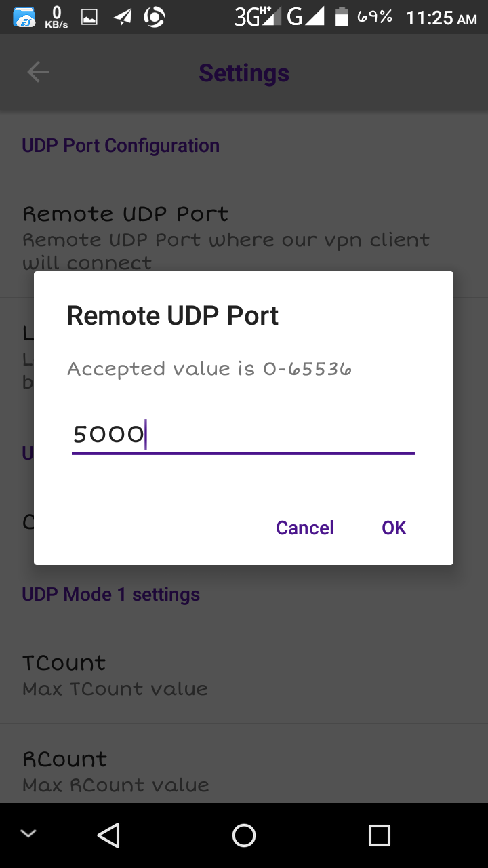The height and width of the screenshot is (868, 488).
Task: Open recent apps with square button
Action: click(x=379, y=835)
